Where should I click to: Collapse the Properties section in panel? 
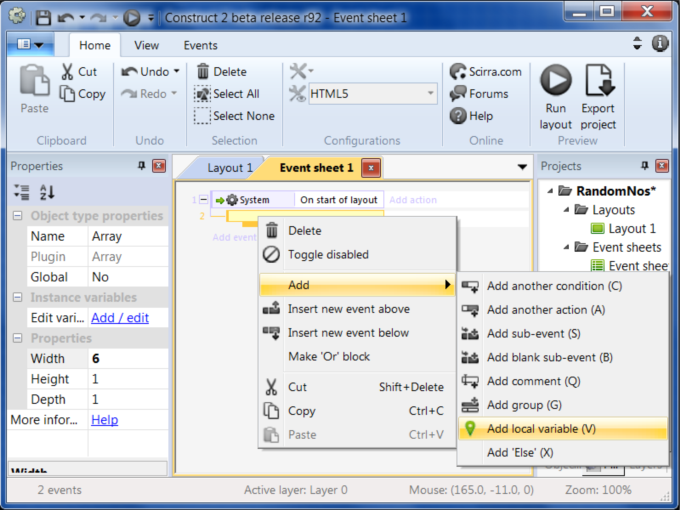[17, 338]
